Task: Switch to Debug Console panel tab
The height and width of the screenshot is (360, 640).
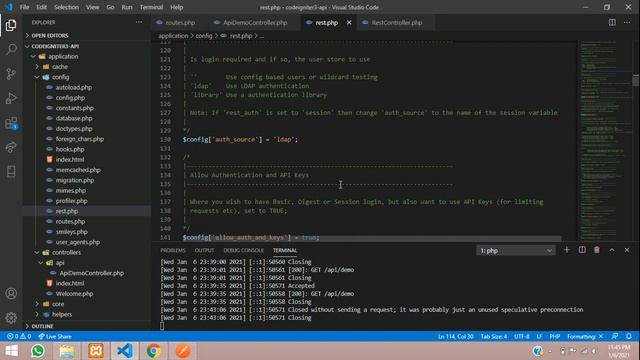Action: point(244,250)
